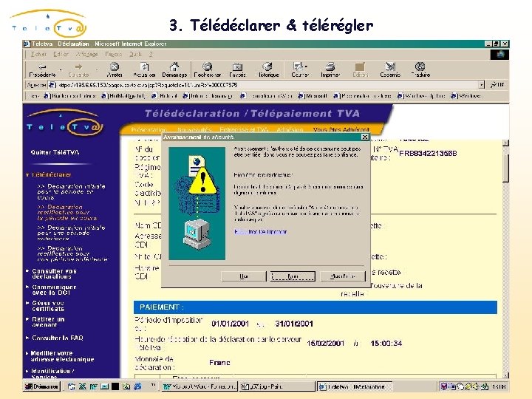Click the rightmost button in the security dialog
The height and width of the screenshot is (399, 532).
tap(343, 276)
